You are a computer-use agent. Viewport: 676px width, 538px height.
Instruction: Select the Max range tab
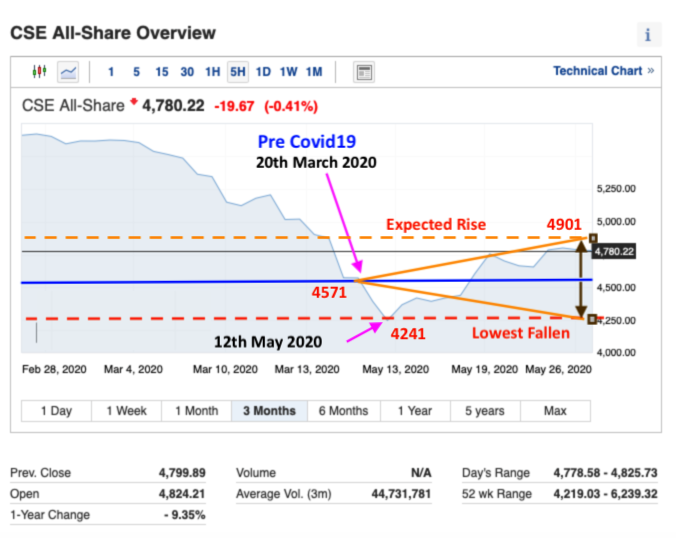coord(555,411)
